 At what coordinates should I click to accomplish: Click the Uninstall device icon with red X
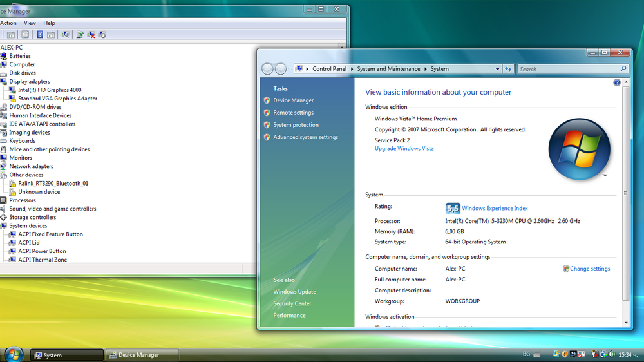pos(91,35)
